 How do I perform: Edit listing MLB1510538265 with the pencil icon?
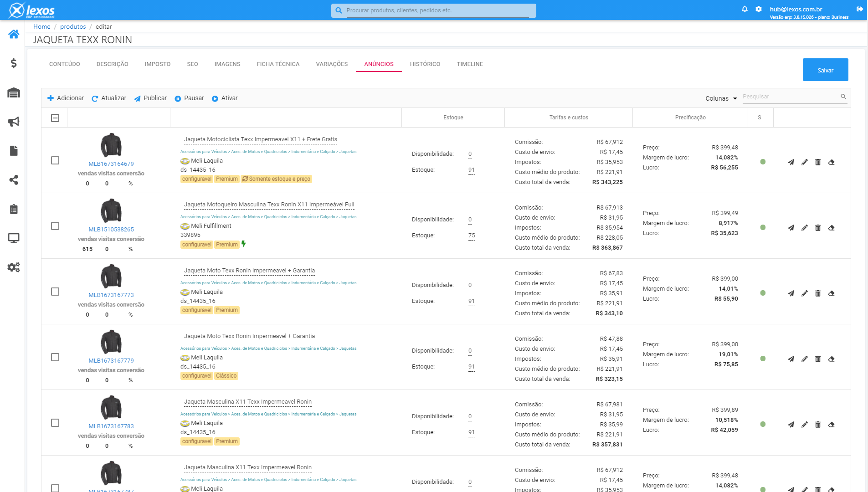tap(805, 228)
